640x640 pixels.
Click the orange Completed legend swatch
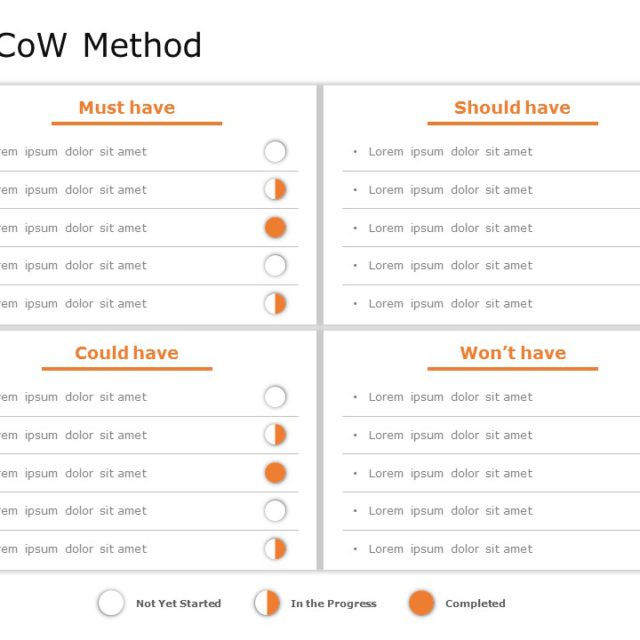[422, 603]
